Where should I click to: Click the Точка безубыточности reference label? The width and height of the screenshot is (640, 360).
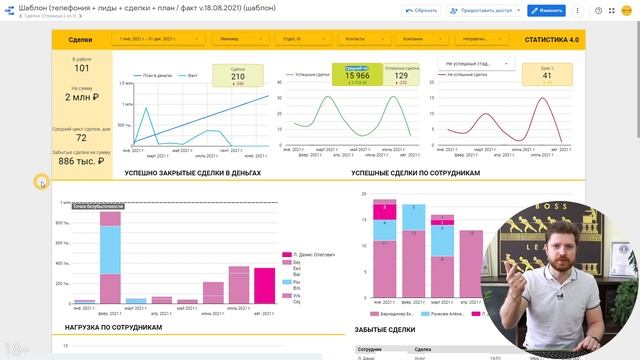click(x=98, y=207)
